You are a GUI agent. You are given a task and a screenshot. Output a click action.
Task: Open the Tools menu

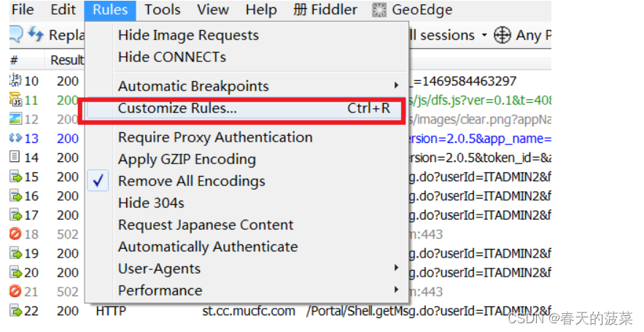(163, 10)
